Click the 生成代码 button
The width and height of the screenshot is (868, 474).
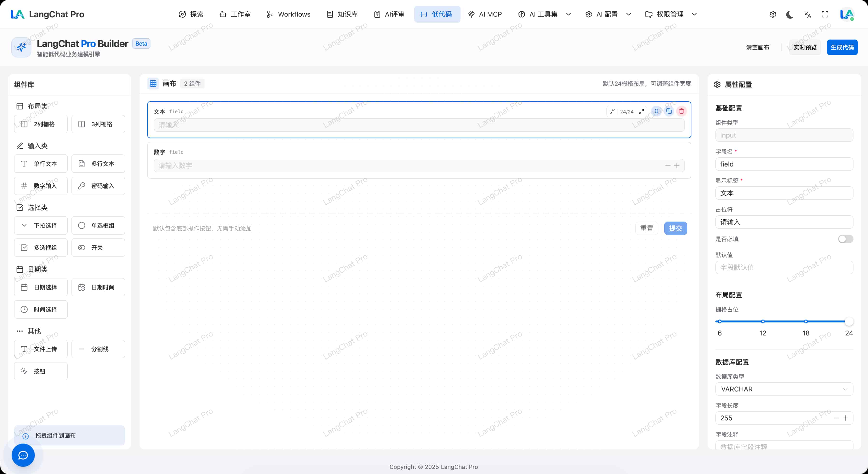coord(842,48)
